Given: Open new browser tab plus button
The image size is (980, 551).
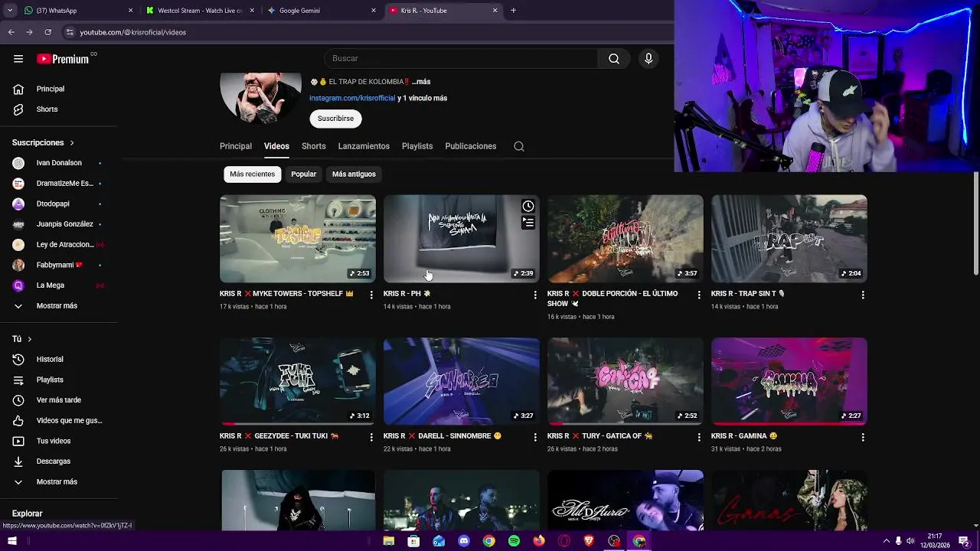Looking at the screenshot, I should [x=513, y=11].
